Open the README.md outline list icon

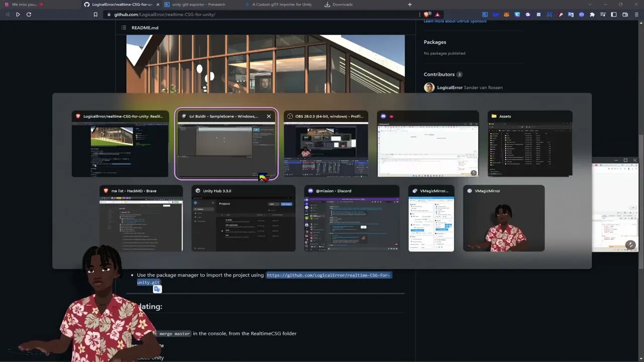pyautogui.click(x=123, y=28)
